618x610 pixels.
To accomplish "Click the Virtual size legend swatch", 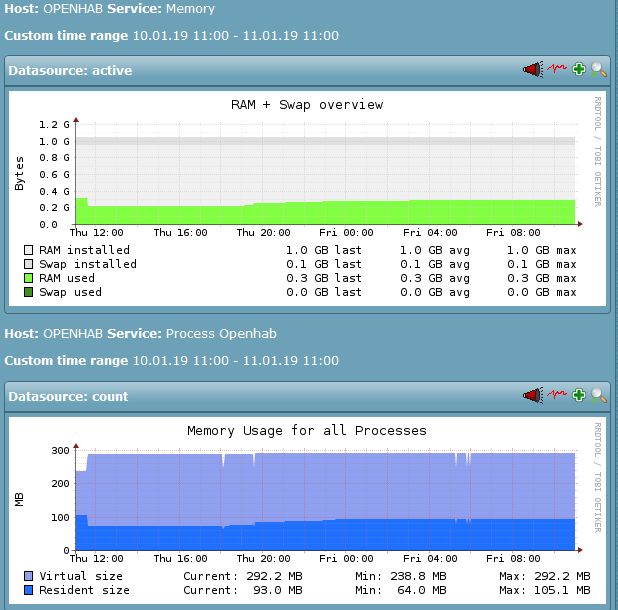I will [x=29, y=576].
